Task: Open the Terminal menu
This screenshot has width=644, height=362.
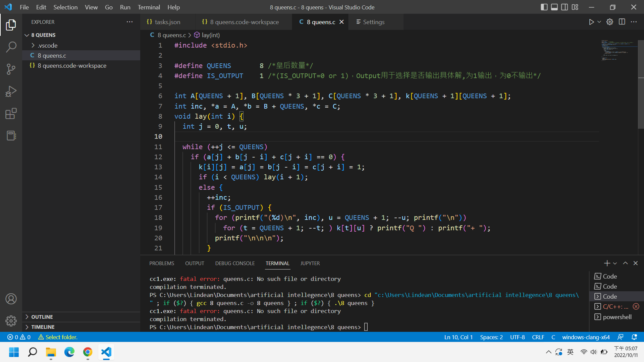Action: pos(149,7)
